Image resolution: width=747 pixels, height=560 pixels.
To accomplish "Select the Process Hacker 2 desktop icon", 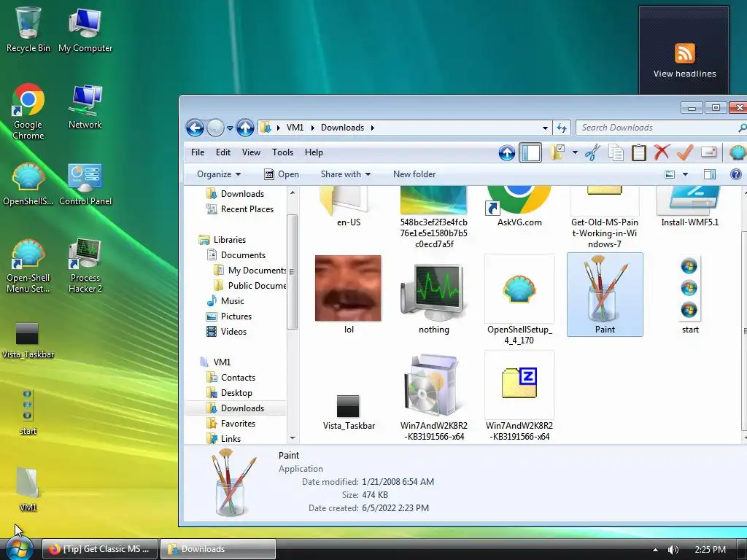I will [x=85, y=265].
